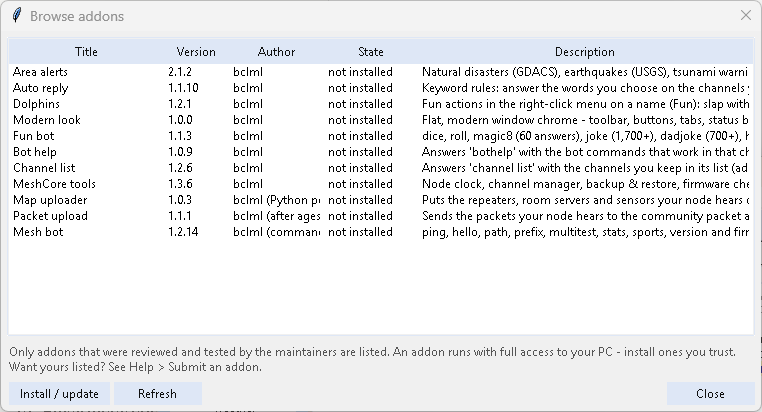The image size is (762, 412).
Task: Click the Close button at bottom
Action: click(710, 394)
